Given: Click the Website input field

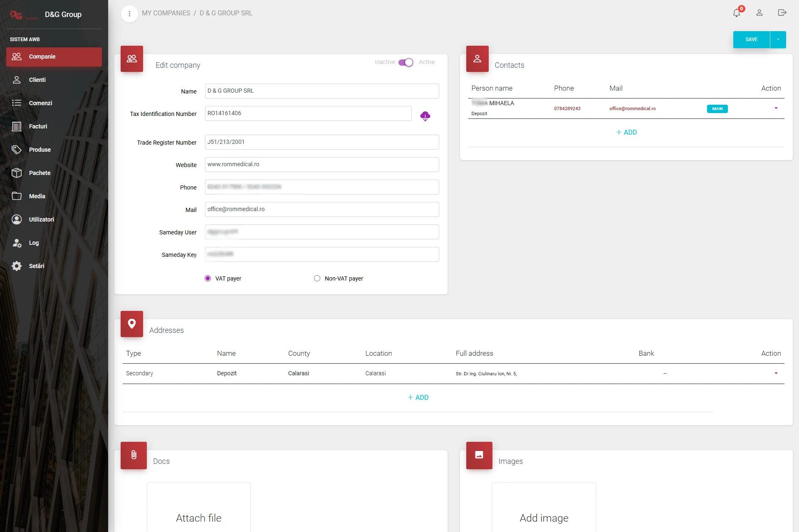Looking at the screenshot, I should [x=322, y=165].
